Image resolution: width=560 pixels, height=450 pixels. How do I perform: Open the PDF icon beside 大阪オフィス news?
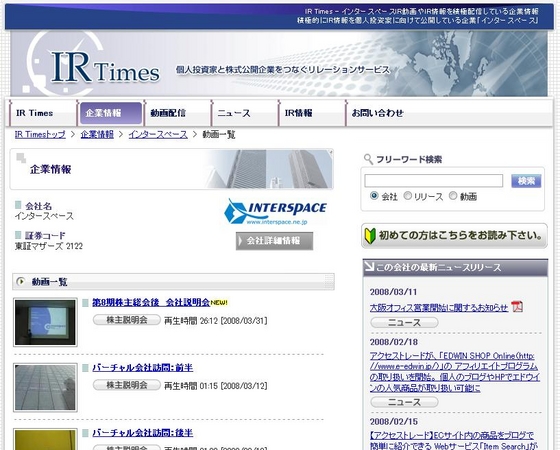click(x=517, y=307)
